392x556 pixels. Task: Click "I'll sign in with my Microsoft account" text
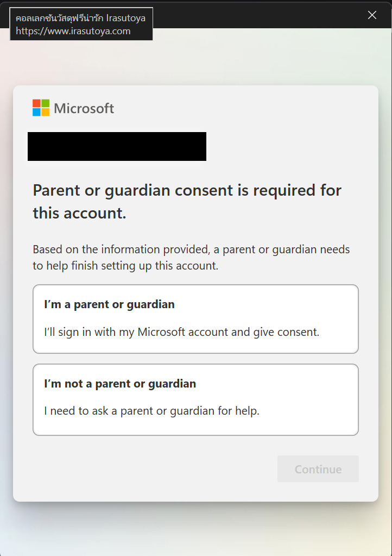(x=181, y=332)
